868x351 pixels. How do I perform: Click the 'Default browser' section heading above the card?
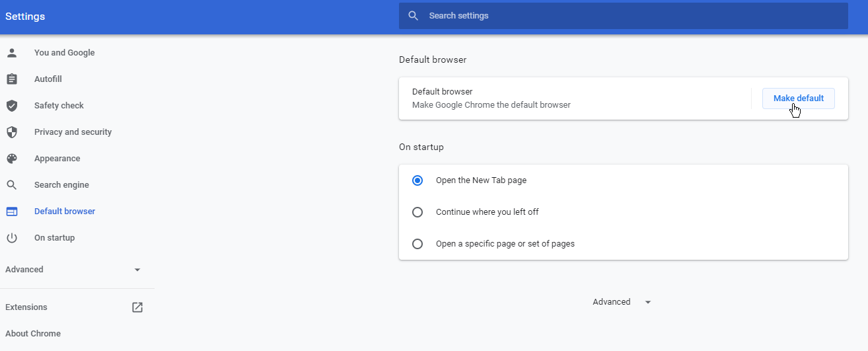coord(433,60)
